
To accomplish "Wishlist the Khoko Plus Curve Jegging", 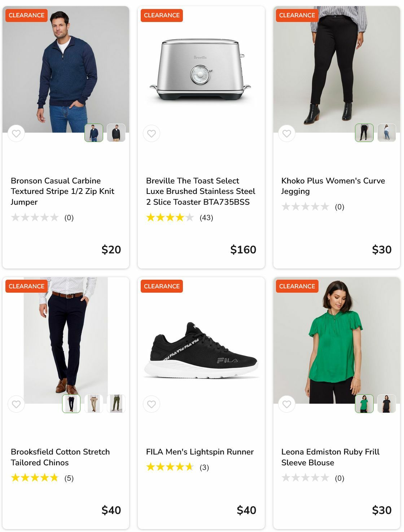I will 287,134.
